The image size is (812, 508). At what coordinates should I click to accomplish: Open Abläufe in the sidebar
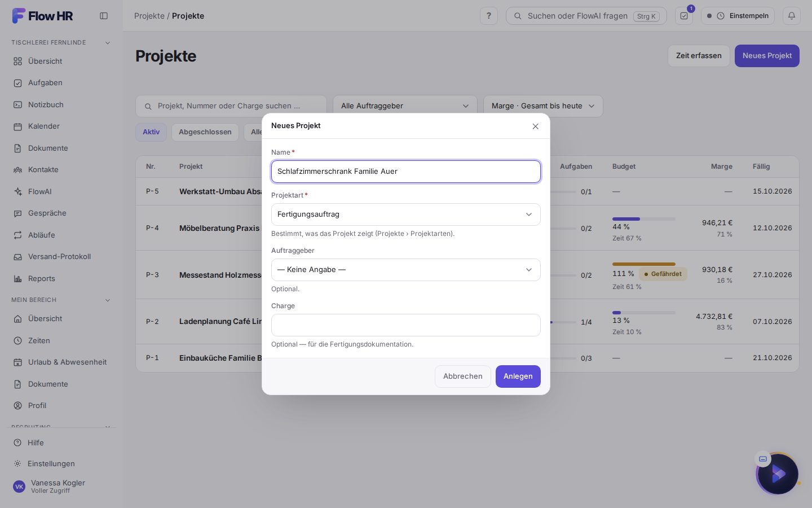point(61,235)
